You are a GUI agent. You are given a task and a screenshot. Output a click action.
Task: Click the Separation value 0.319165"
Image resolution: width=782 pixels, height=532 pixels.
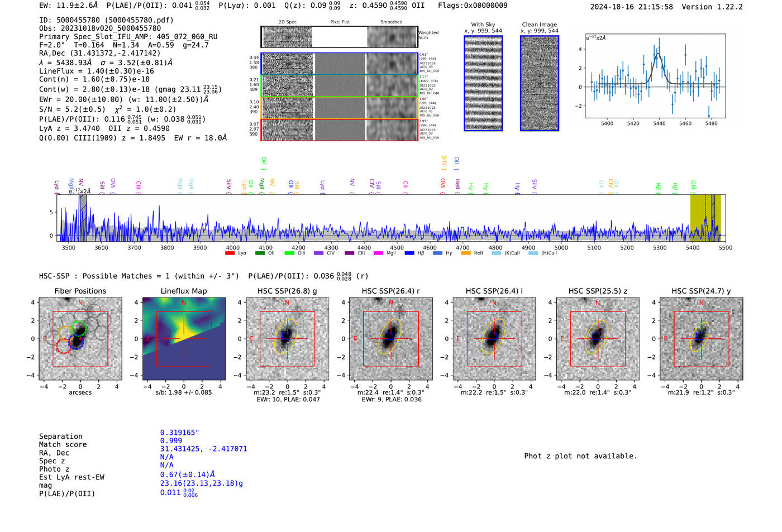click(x=180, y=433)
